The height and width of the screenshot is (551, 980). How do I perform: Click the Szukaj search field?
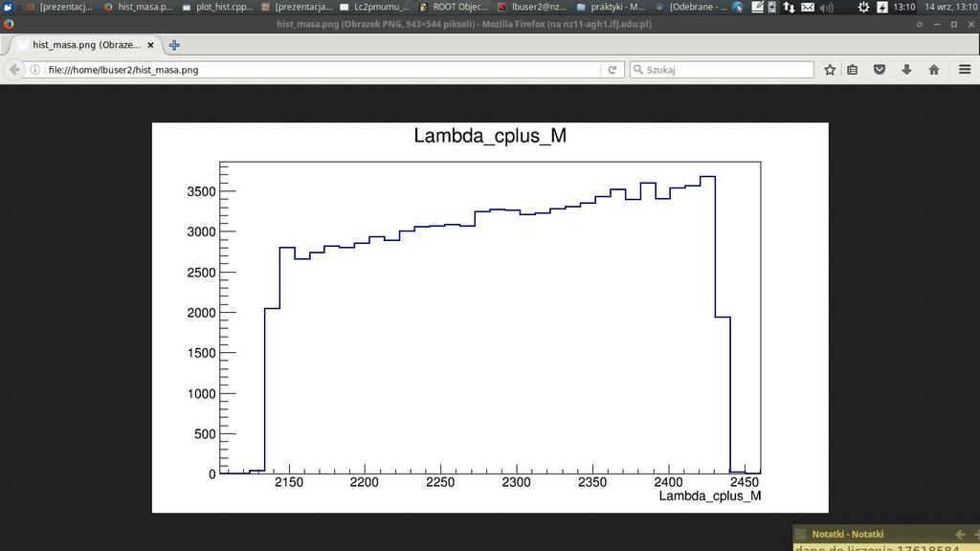point(722,70)
